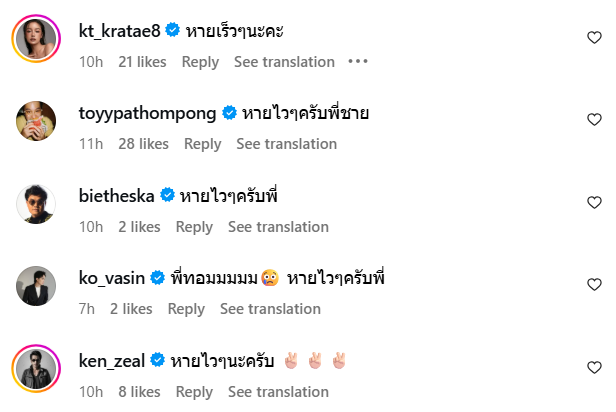Reply to kt_kratae8's comment
This screenshot has width=616, height=412.
[200, 62]
